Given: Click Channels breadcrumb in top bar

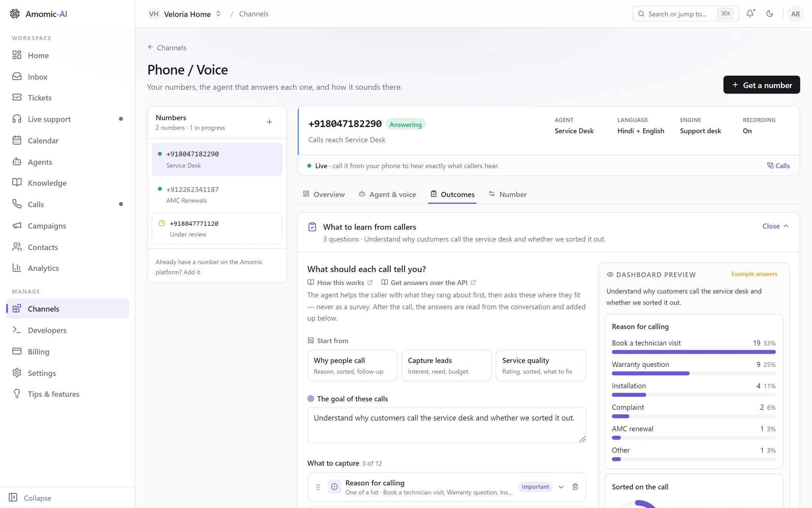Looking at the screenshot, I should point(254,14).
